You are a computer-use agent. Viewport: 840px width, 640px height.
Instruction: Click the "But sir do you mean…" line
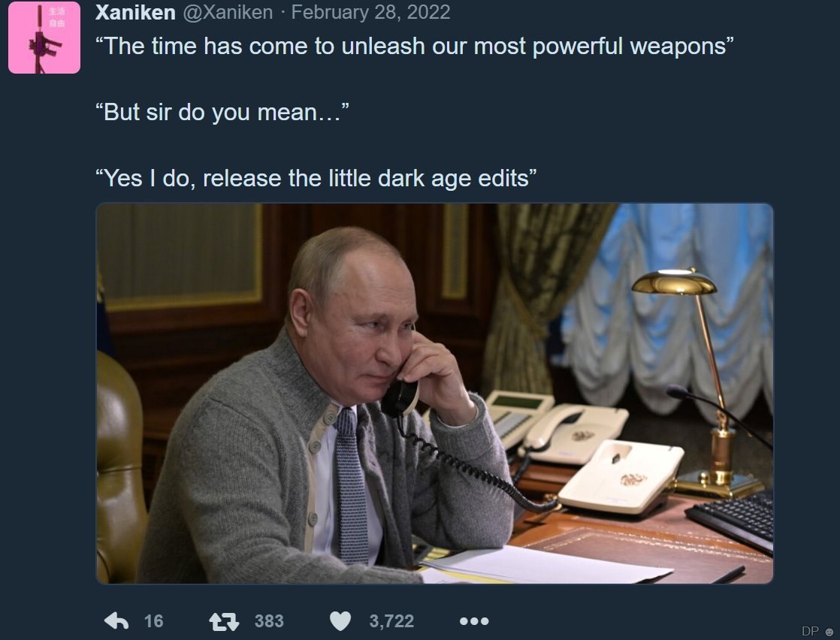tap(222, 113)
